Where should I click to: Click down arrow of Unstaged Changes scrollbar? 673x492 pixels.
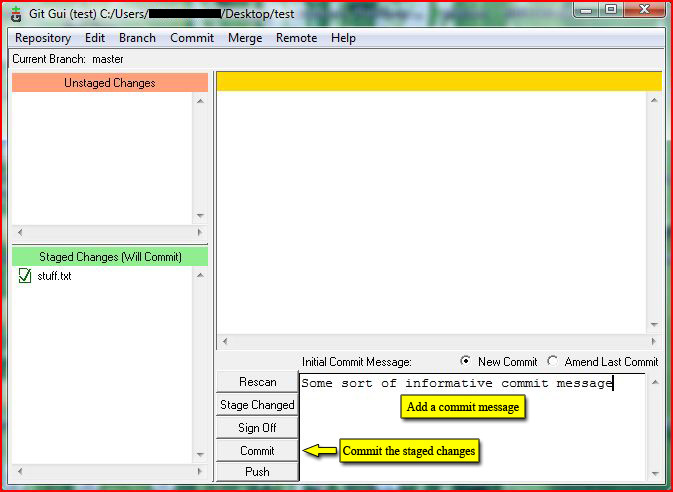click(200, 216)
